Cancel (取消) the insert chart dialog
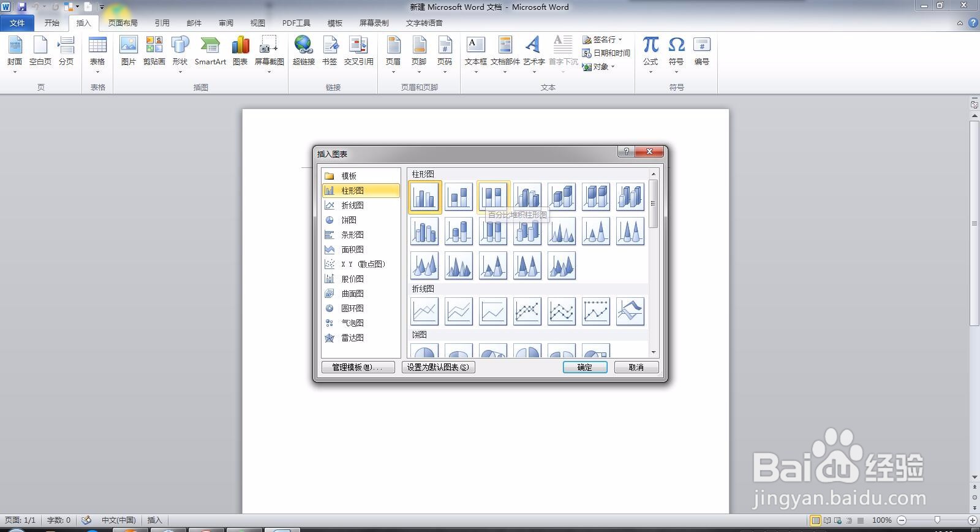The width and height of the screenshot is (980, 532). [636, 367]
